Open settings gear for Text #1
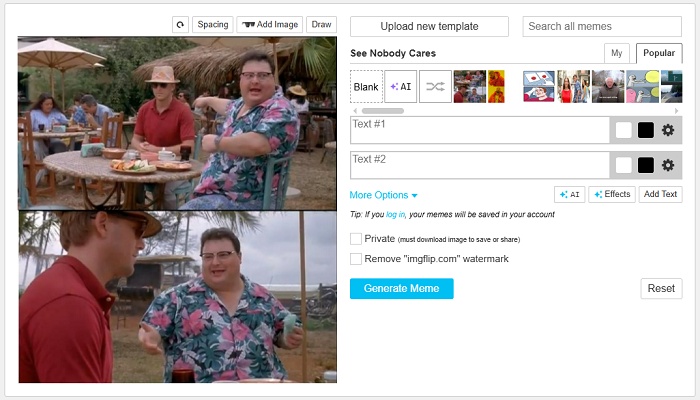The height and width of the screenshot is (400, 700). click(668, 130)
